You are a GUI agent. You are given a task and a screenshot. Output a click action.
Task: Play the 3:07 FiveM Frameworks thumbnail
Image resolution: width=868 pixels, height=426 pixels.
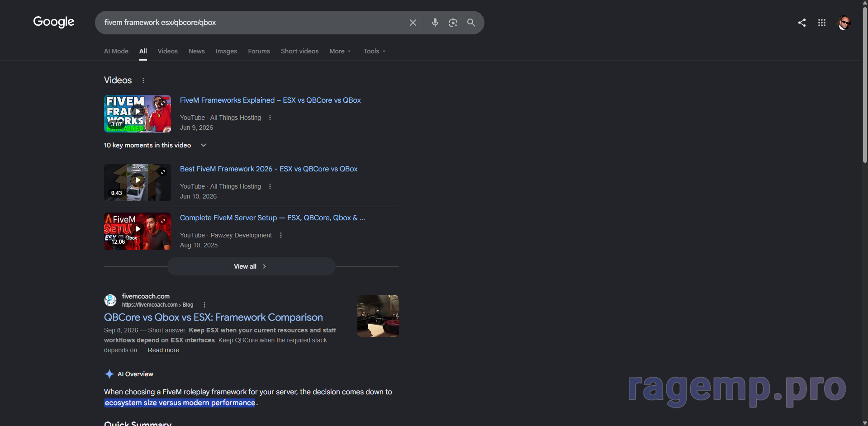[138, 114]
